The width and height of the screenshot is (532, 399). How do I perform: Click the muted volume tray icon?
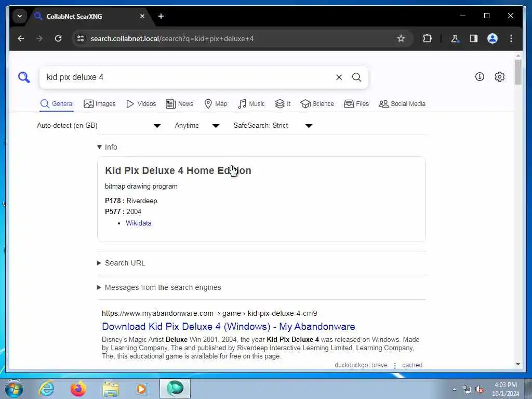[x=480, y=390]
